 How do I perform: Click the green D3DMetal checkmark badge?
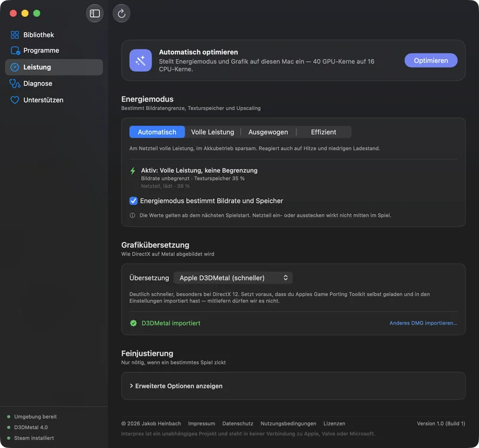click(134, 323)
